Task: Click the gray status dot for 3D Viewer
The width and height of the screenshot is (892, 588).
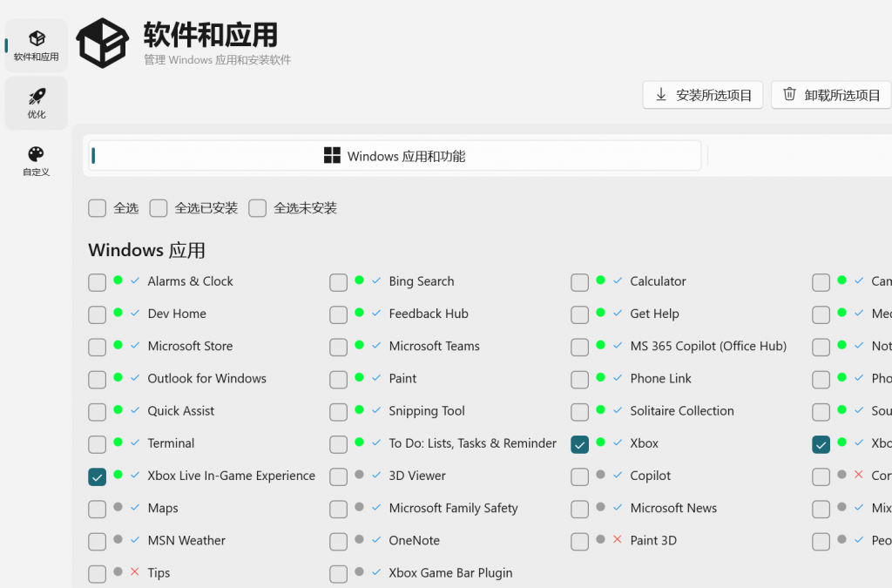Action: 359,474
